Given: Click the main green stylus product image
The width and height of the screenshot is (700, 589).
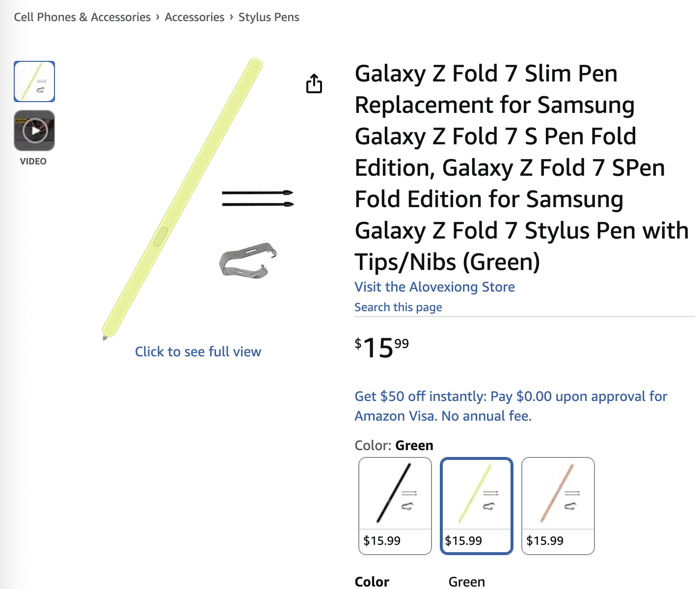Looking at the screenshot, I should click(183, 199).
